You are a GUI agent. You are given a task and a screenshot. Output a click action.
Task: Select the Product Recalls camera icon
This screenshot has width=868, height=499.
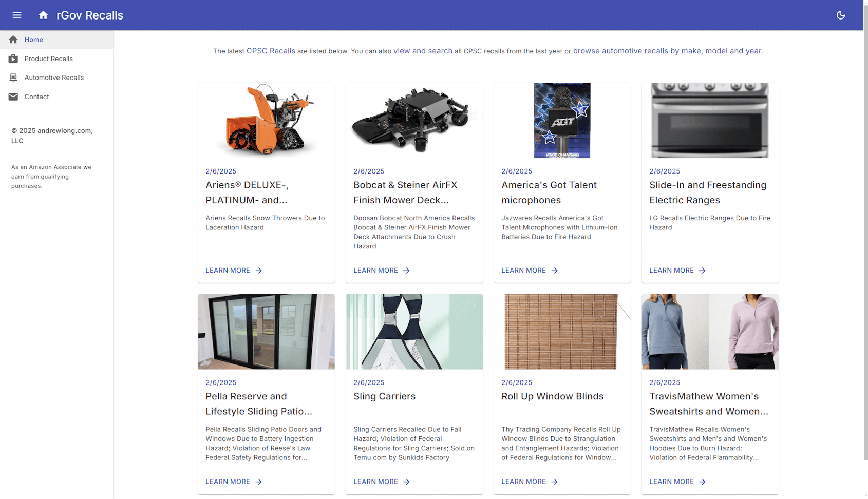click(13, 59)
